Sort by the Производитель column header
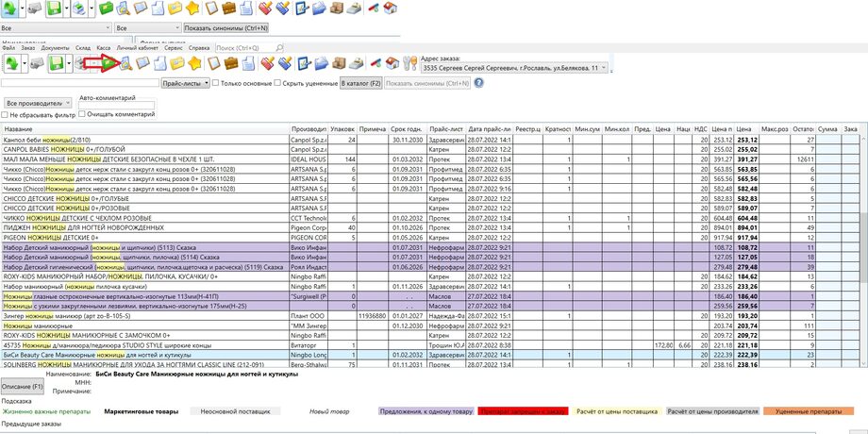868x434 pixels. click(x=309, y=129)
